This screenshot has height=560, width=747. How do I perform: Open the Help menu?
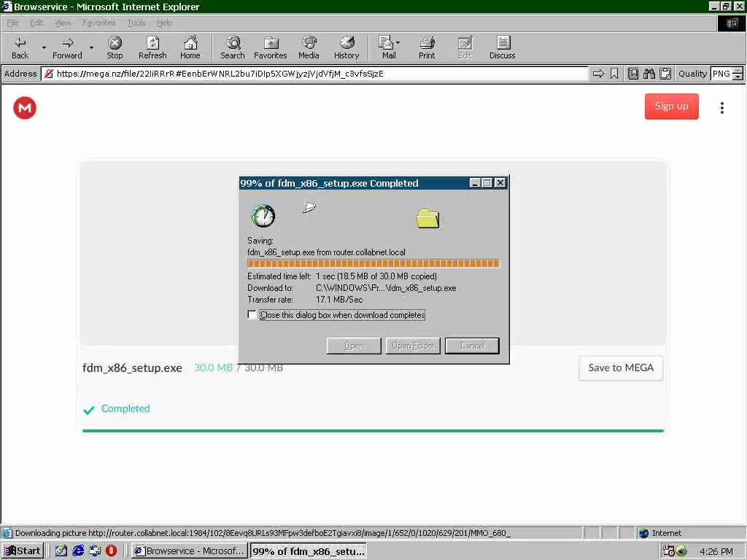pyautogui.click(x=164, y=23)
